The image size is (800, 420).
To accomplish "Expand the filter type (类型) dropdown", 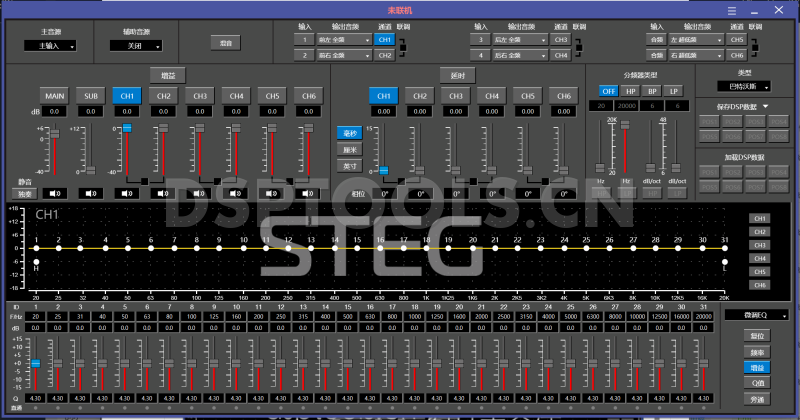I will [x=745, y=87].
